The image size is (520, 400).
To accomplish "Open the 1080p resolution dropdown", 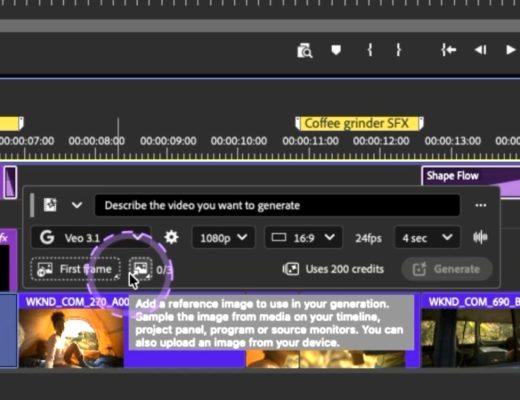I will pyautogui.click(x=223, y=238).
